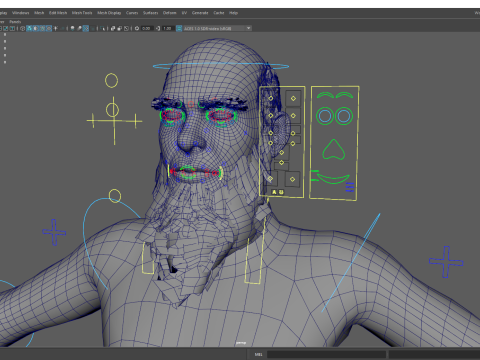
Task: Open the Panels menu in viewport
Action: (15, 22)
